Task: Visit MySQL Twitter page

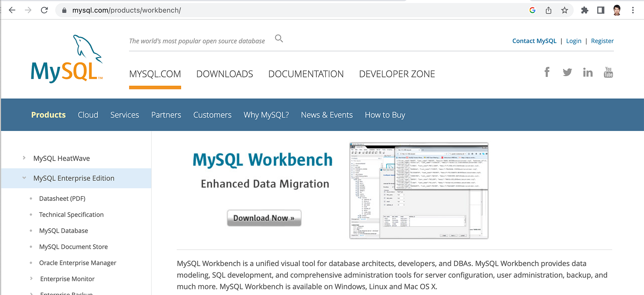Action: (x=567, y=72)
